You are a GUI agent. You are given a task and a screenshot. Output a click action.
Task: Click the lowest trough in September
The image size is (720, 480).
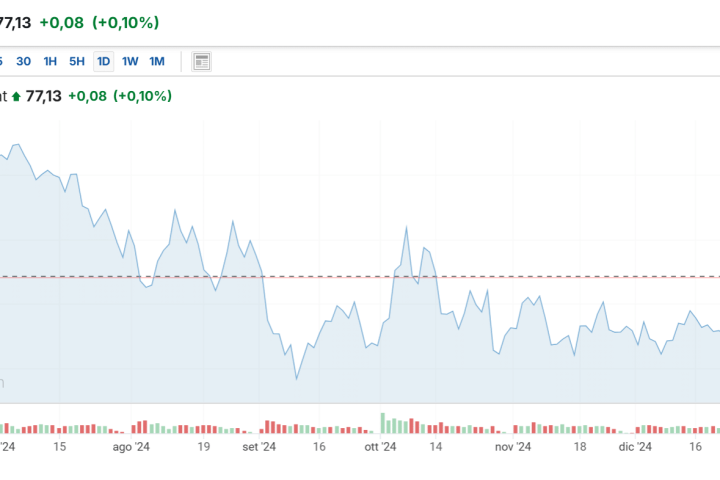click(296, 378)
